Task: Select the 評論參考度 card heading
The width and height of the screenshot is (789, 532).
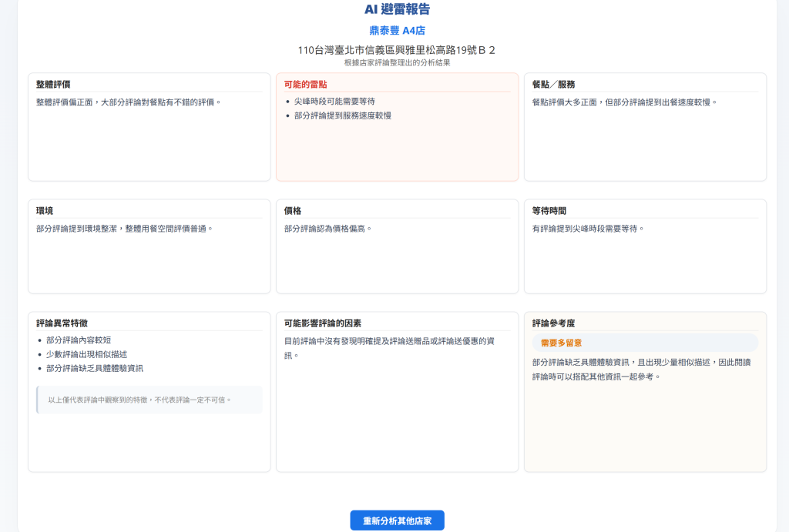Action: pyautogui.click(x=553, y=323)
